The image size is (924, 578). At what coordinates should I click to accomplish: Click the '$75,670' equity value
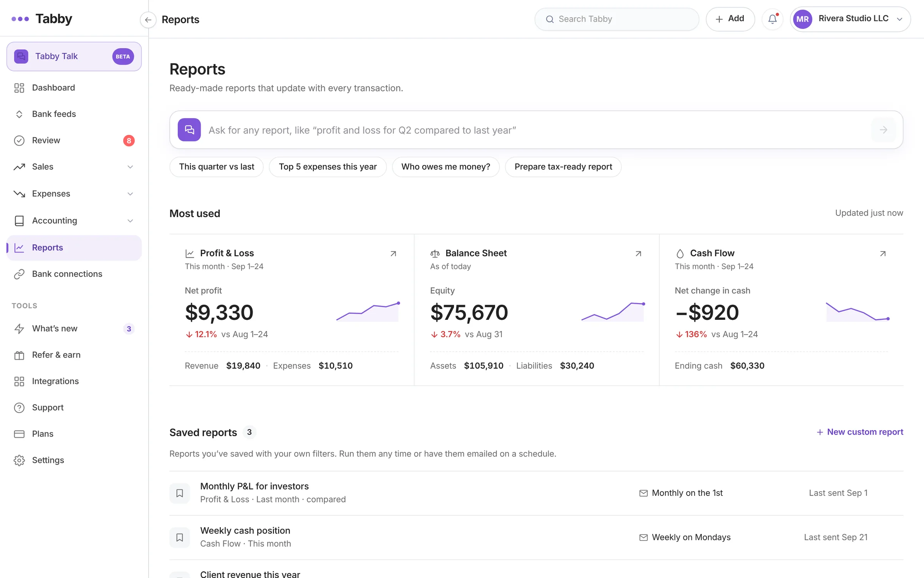tap(469, 312)
